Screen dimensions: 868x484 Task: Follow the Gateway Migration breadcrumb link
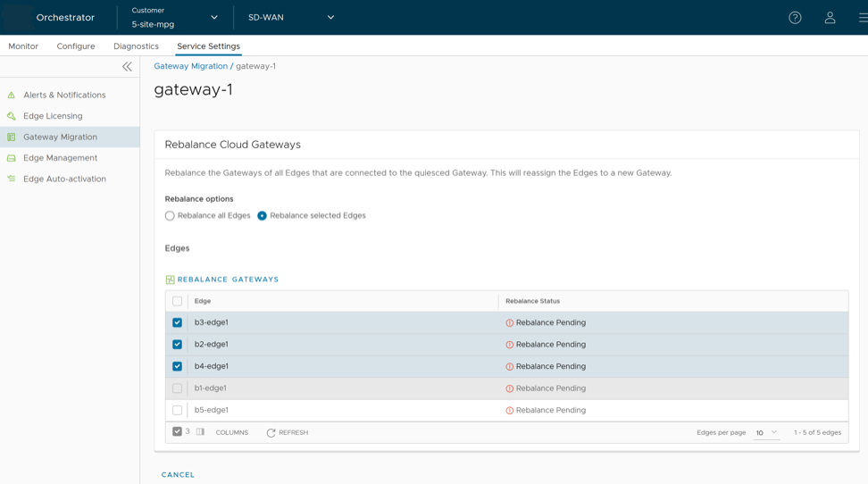pyautogui.click(x=190, y=66)
